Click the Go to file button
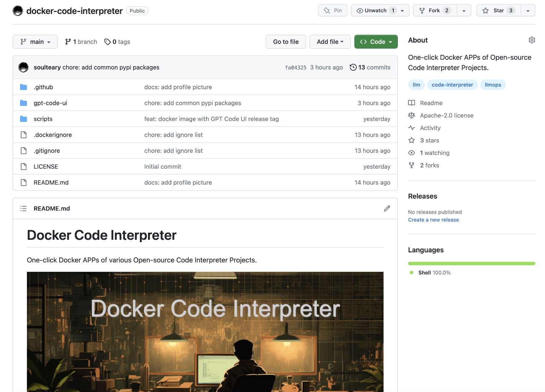545x392 pixels. [x=286, y=42]
